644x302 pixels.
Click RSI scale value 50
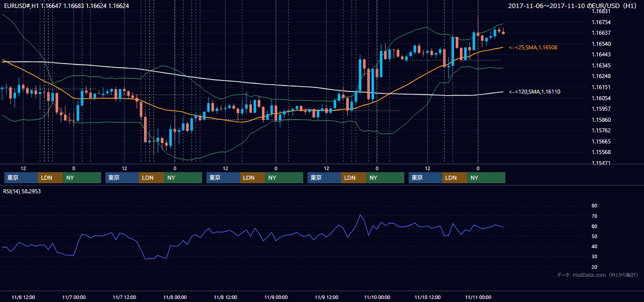coord(594,236)
